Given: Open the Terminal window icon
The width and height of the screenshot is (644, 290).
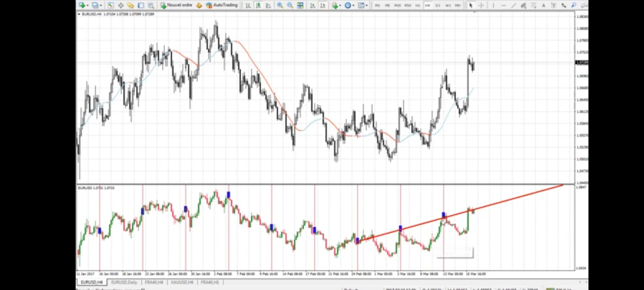Looking at the screenshot, I should tap(141, 5).
